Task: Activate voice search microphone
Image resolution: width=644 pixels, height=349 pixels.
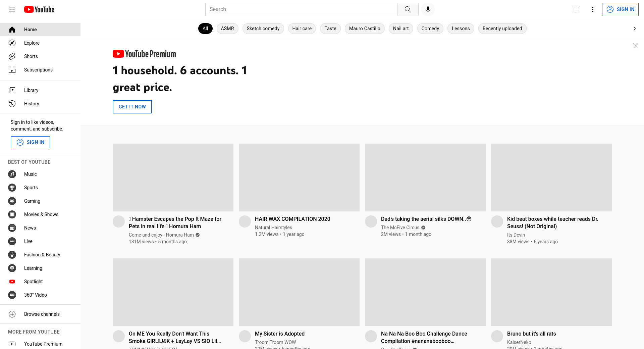Action: tap(428, 9)
